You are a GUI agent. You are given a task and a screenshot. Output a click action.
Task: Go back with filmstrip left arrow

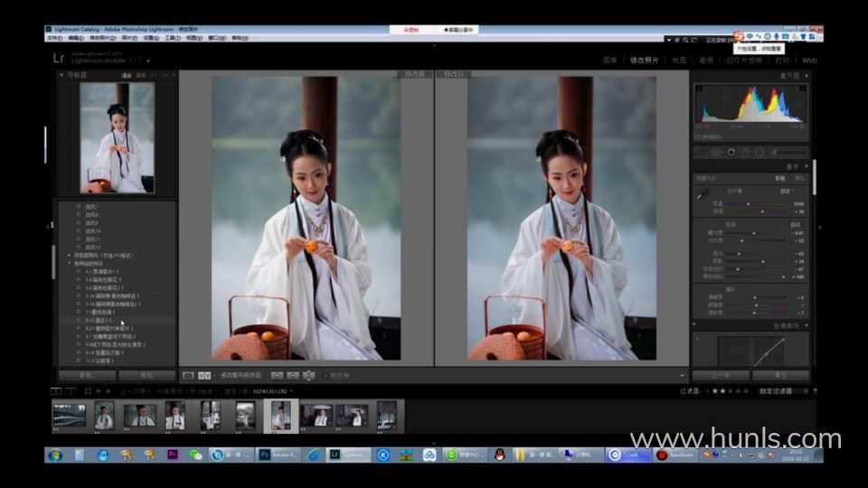(x=98, y=391)
